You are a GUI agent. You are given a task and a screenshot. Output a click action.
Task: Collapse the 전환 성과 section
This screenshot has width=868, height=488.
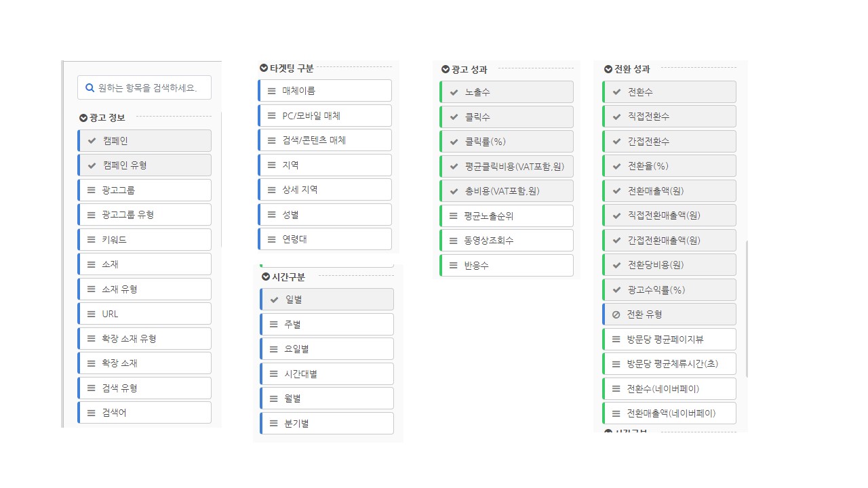click(x=608, y=69)
